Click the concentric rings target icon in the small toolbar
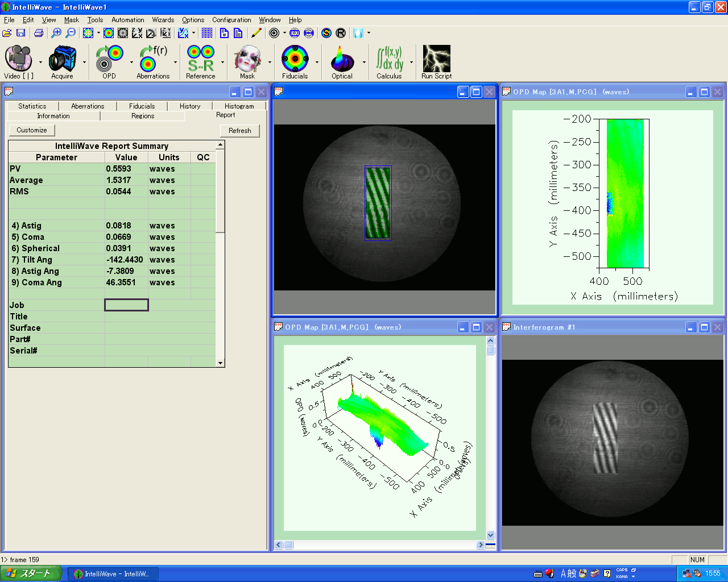The image size is (728, 582). pos(274,33)
